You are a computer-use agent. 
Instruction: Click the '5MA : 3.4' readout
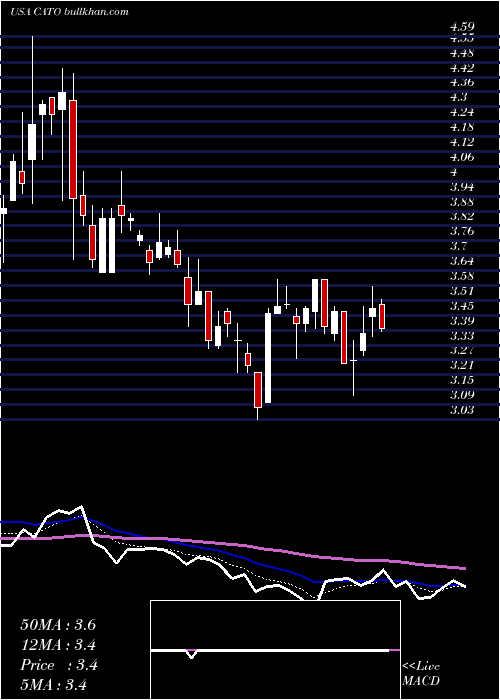[x=53, y=685]
